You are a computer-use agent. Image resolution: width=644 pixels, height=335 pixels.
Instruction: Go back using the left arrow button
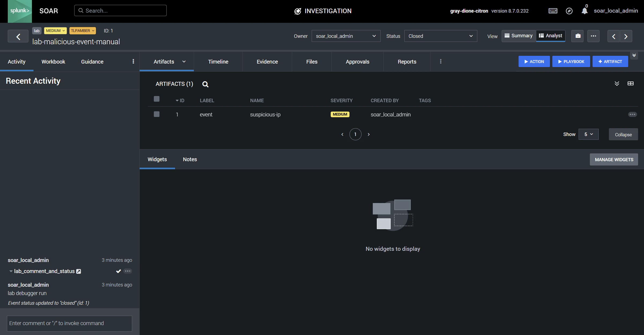[x=18, y=36]
